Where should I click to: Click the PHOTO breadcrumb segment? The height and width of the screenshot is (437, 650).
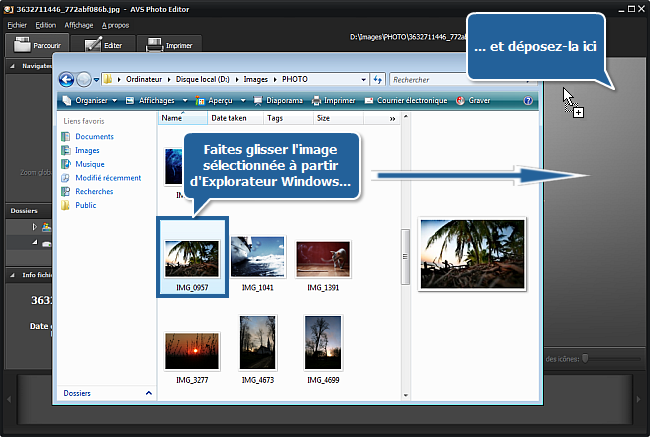295,79
